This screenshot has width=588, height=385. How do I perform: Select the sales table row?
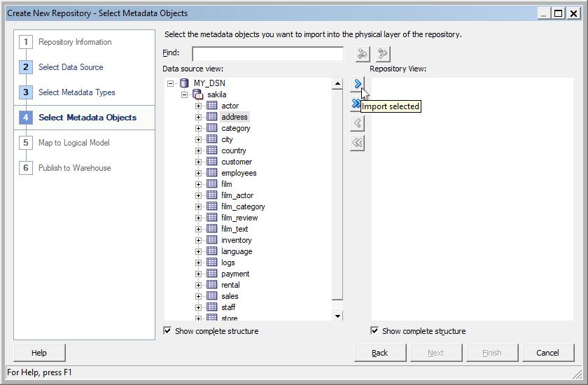coord(230,296)
